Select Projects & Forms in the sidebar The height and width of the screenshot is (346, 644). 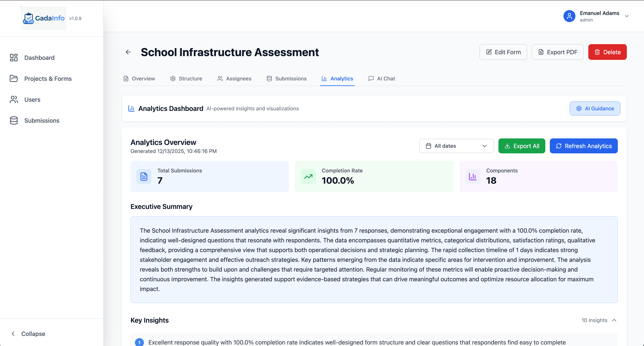coord(48,79)
